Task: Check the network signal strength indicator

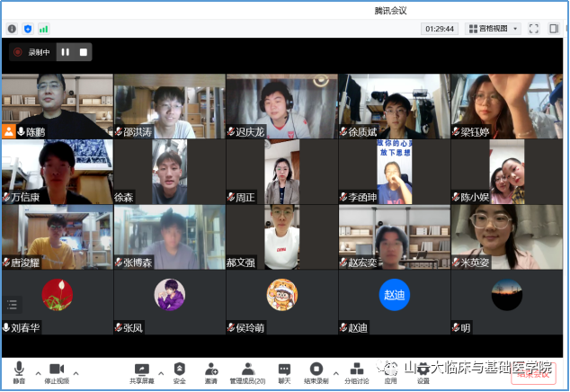Action: (x=43, y=29)
